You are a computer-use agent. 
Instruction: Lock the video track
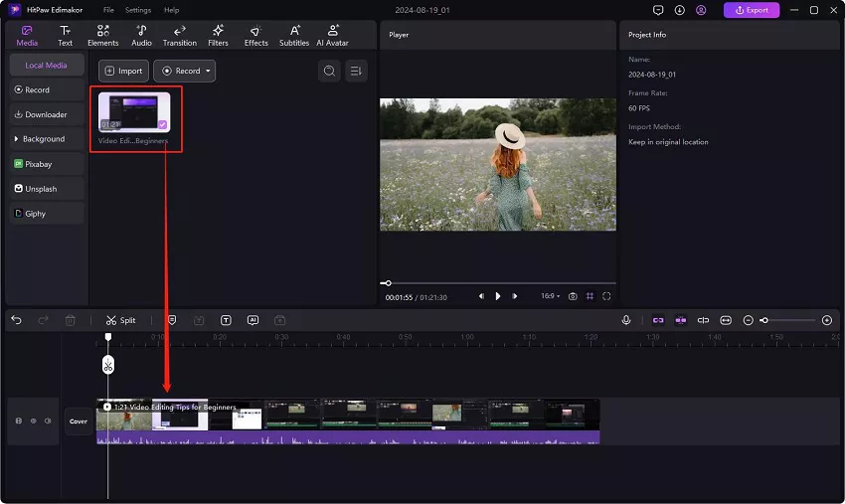[19, 420]
